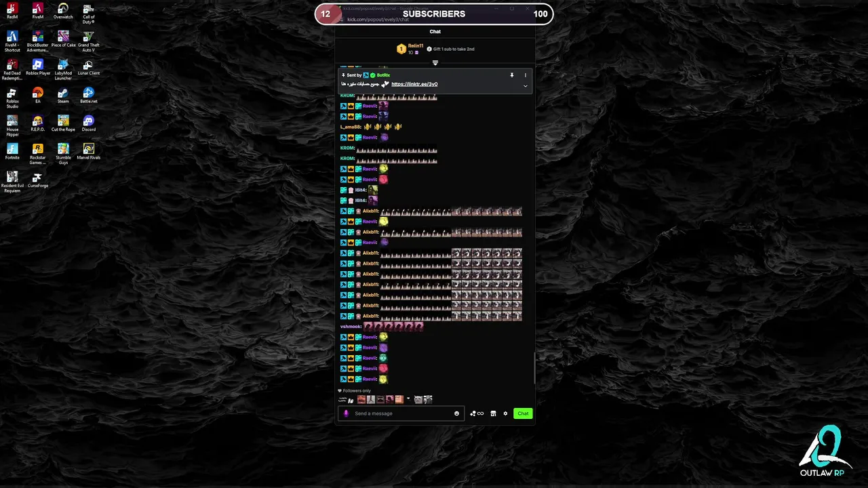
Task: Open the channel points infinity icon
Action: tap(477, 413)
